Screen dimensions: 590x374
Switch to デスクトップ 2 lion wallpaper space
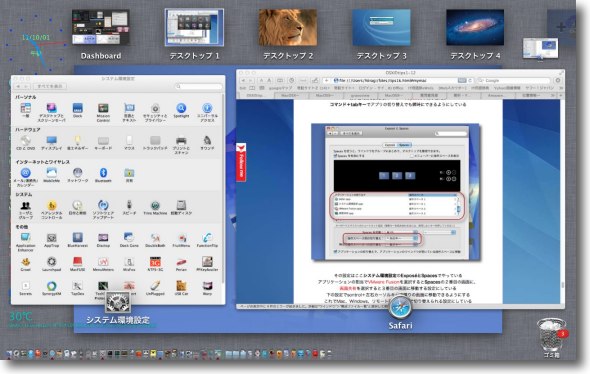coord(288,28)
